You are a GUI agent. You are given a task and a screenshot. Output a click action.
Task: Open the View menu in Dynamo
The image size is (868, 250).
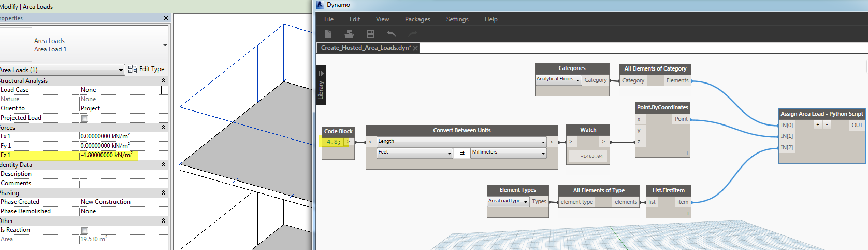pyautogui.click(x=383, y=19)
